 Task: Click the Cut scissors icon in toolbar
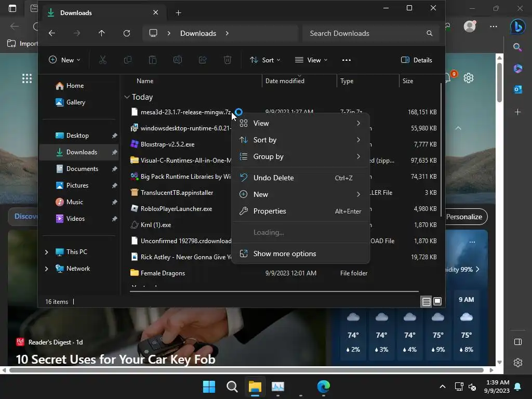point(102,60)
